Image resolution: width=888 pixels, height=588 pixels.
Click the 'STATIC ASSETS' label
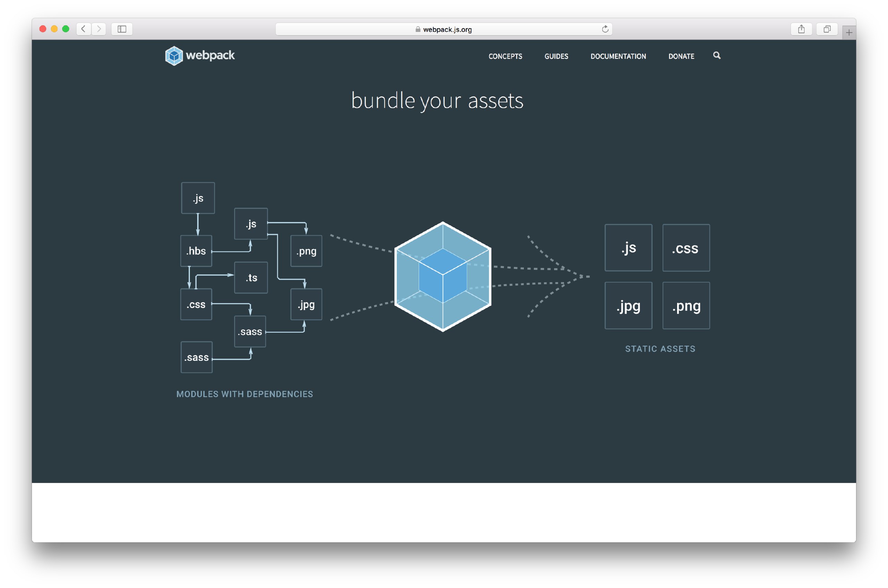pos(660,349)
